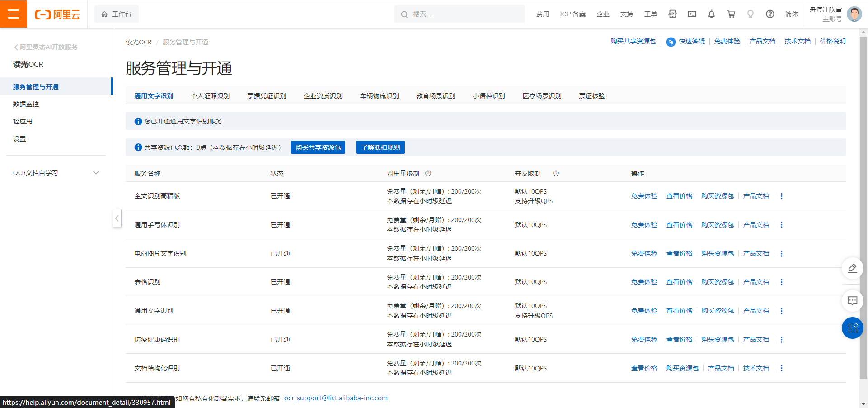Click 调用量限制 help icon

pos(428,173)
